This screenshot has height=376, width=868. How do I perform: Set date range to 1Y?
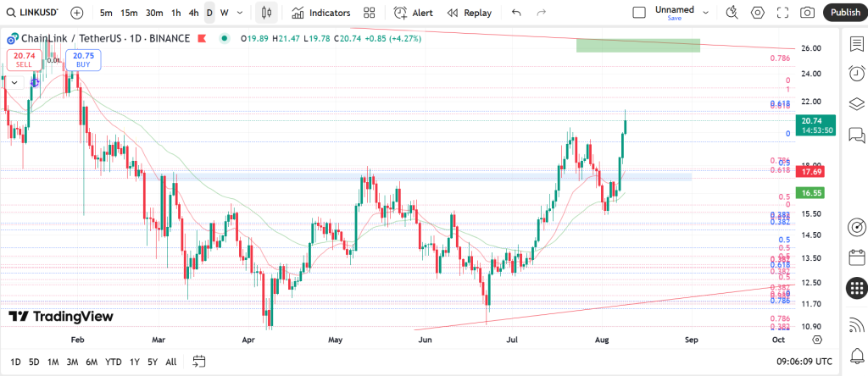pos(135,362)
